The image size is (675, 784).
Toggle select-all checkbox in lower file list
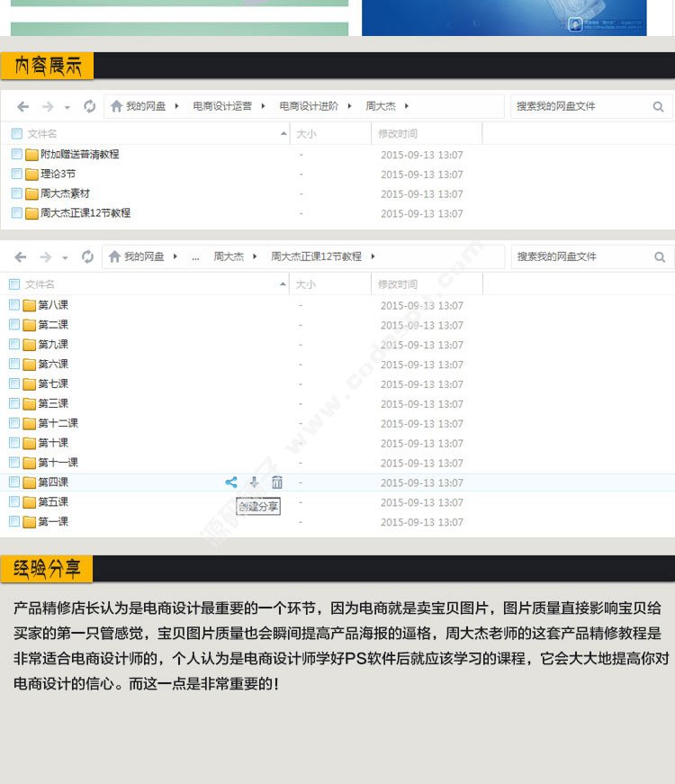pos(14,284)
